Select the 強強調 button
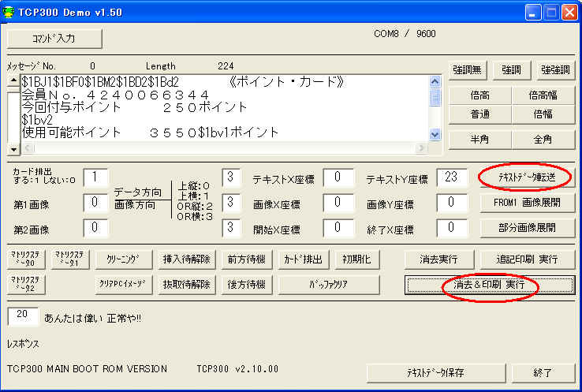Viewport: 582px width, 392px height. [x=555, y=69]
